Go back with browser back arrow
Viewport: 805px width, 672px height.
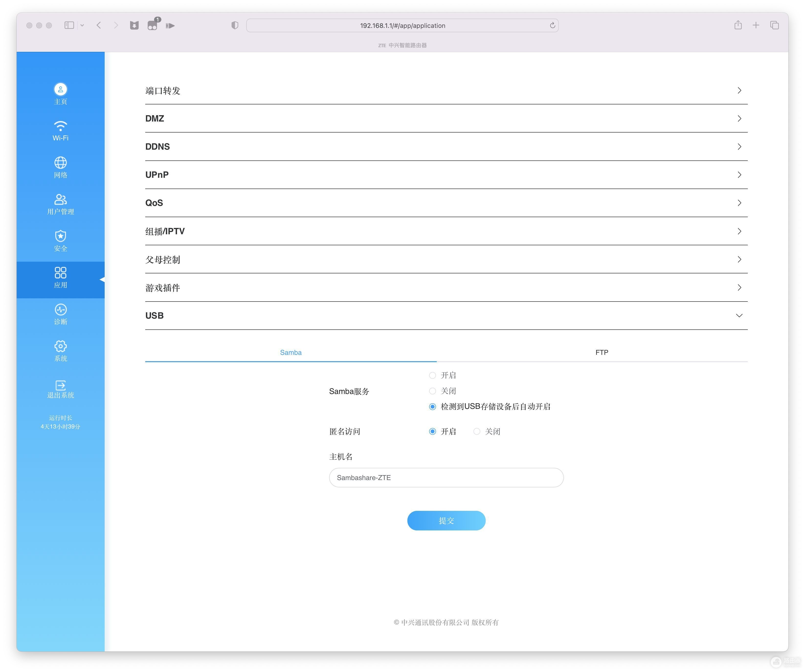pos(99,25)
